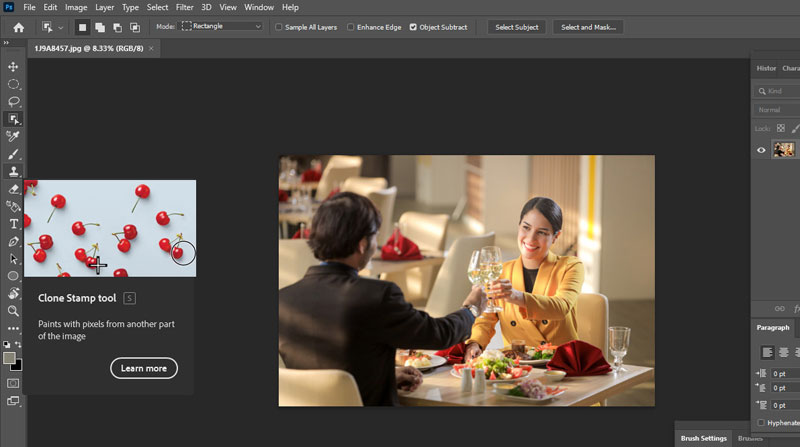Image resolution: width=800 pixels, height=447 pixels.
Task: Select the Brush tool
Action: (x=14, y=154)
